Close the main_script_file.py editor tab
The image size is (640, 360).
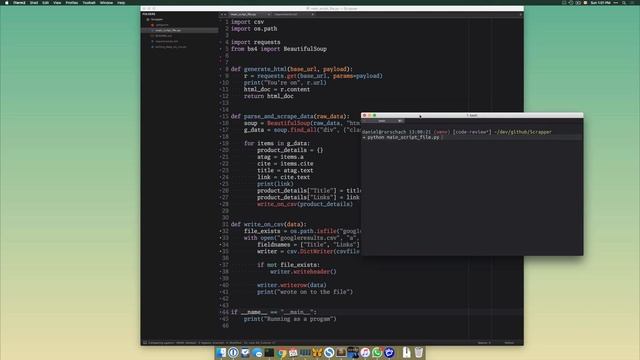269,14
